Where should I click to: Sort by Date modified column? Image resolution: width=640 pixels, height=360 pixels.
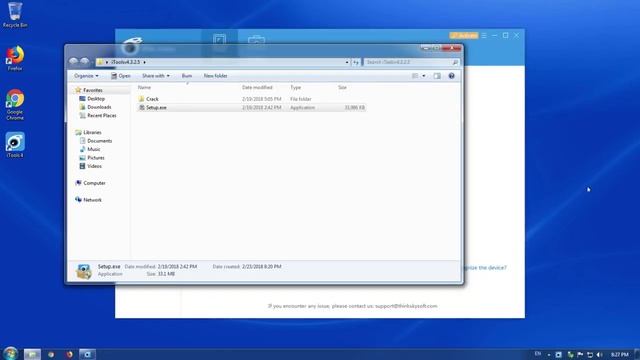coord(257,87)
